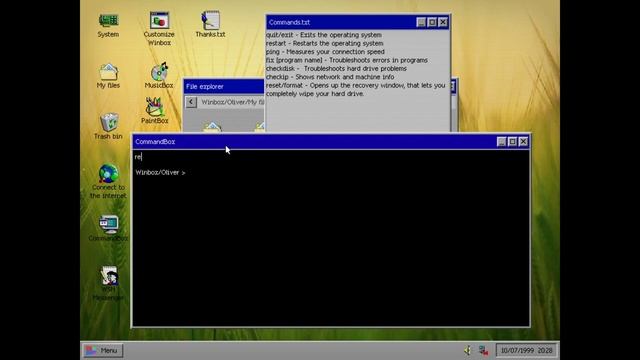Launch MusicBox from desktop
The image size is (640, 360).
coord(159,76)
